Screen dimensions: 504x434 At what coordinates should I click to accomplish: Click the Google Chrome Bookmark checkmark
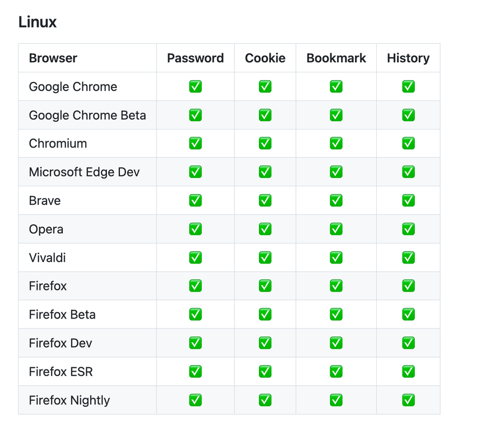pos(336,86)
